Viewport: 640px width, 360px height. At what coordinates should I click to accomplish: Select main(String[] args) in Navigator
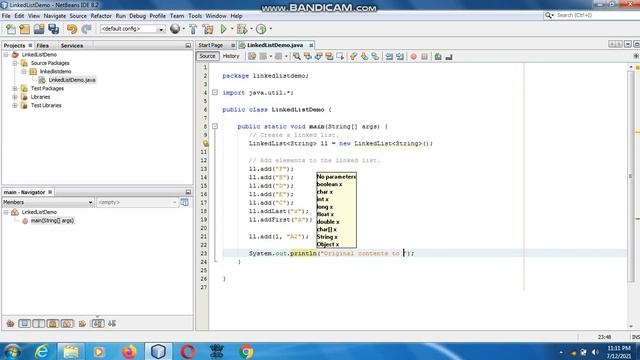click(52, 221)
